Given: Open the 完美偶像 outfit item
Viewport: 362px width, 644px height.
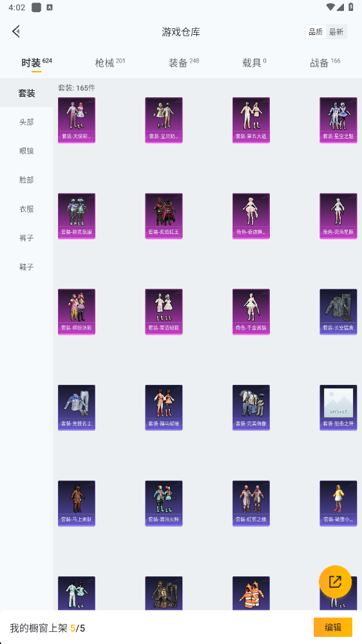Looking at the screenshot, I should point(251,407).
